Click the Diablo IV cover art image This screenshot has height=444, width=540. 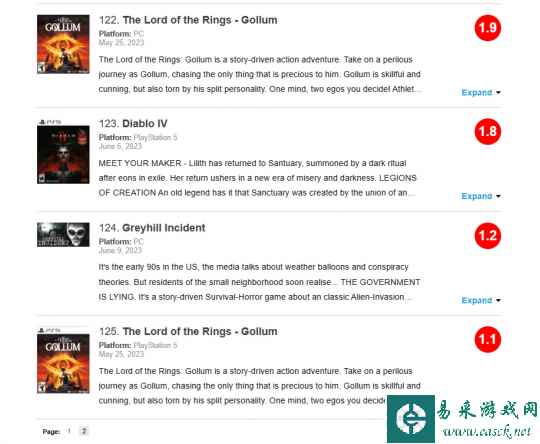click(x=63, y=154)
